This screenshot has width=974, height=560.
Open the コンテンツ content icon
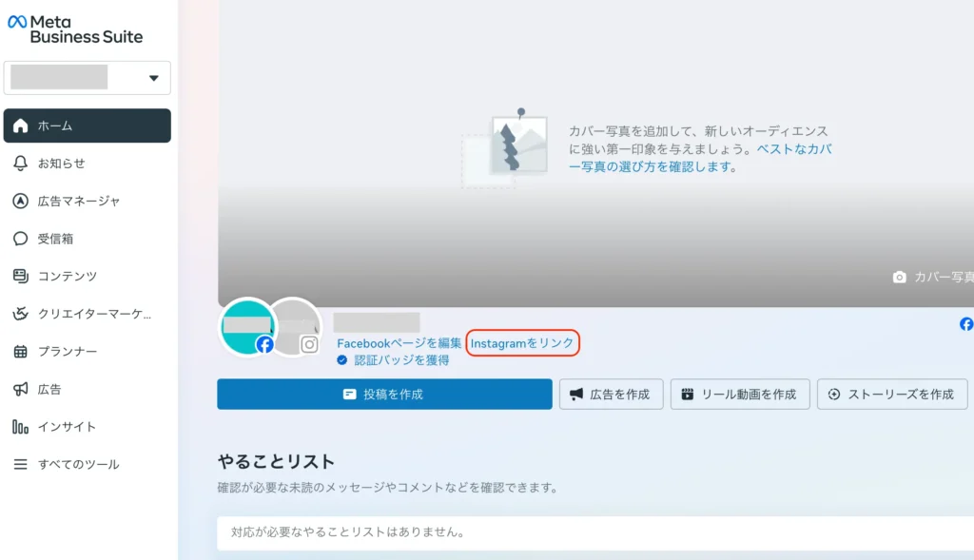coord(20,276)
